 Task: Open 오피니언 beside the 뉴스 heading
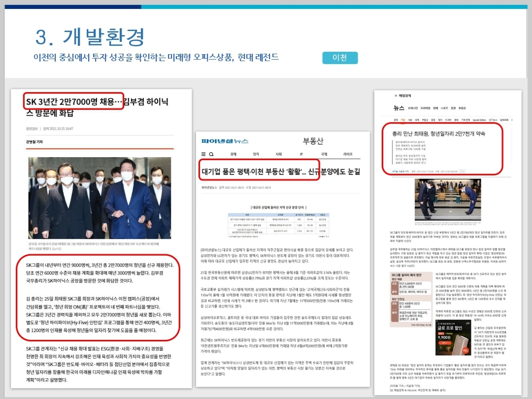(413, 108)
